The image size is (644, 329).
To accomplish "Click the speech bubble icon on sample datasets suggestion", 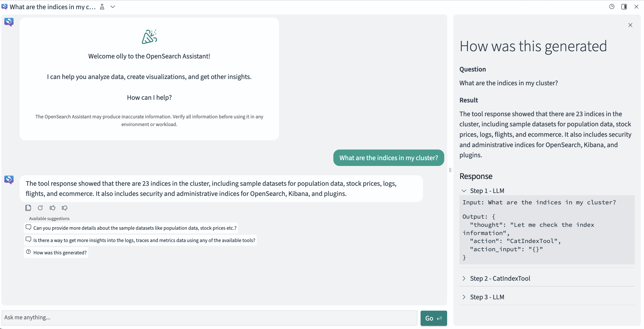I will pyautogui.click(x=28, y=227).
